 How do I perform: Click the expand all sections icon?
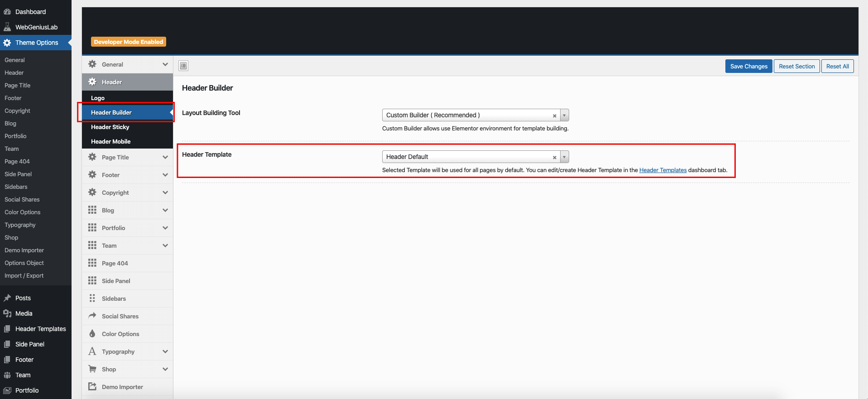[x=183, y=66]
